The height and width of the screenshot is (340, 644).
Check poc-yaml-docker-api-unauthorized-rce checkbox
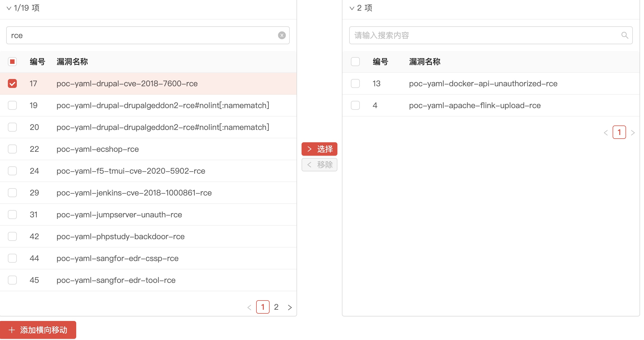[355, 83]
